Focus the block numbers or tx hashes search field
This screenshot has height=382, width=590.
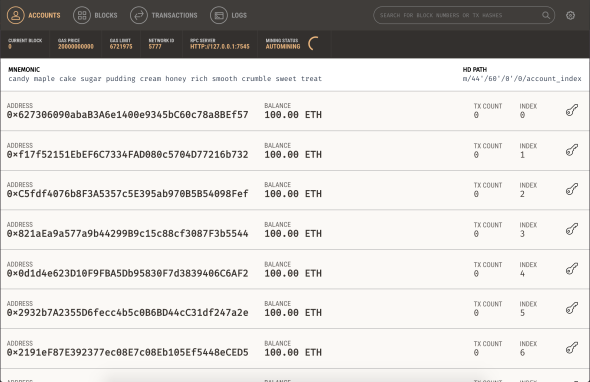pos(464,15)
